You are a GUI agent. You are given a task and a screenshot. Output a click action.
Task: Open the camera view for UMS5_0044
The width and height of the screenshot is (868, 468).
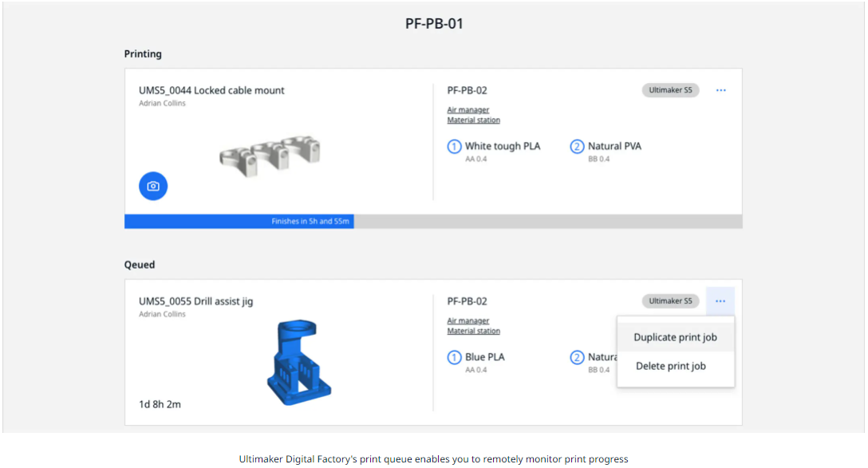coord(152,186)
